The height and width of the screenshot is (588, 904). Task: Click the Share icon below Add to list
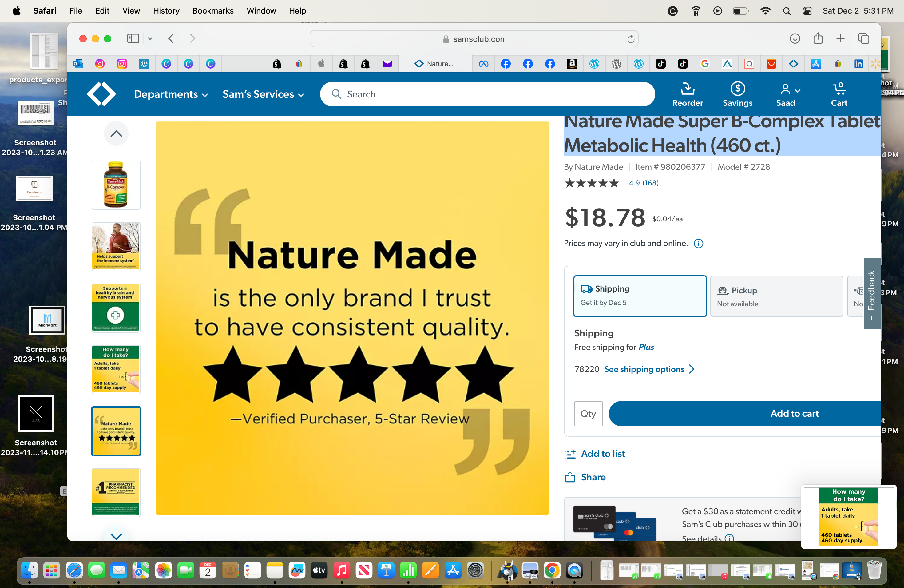click(x=570, y=477)
